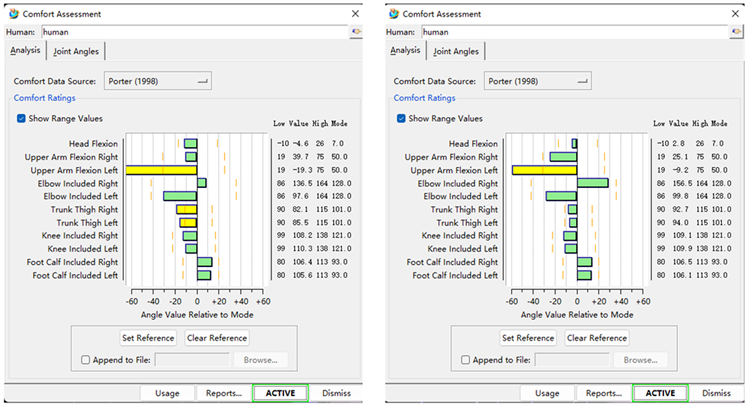The height and width of the screenshot is (406, 745).
Task: Open the Joint Angles tab in the right dialog
Action: tap(456, 51)
